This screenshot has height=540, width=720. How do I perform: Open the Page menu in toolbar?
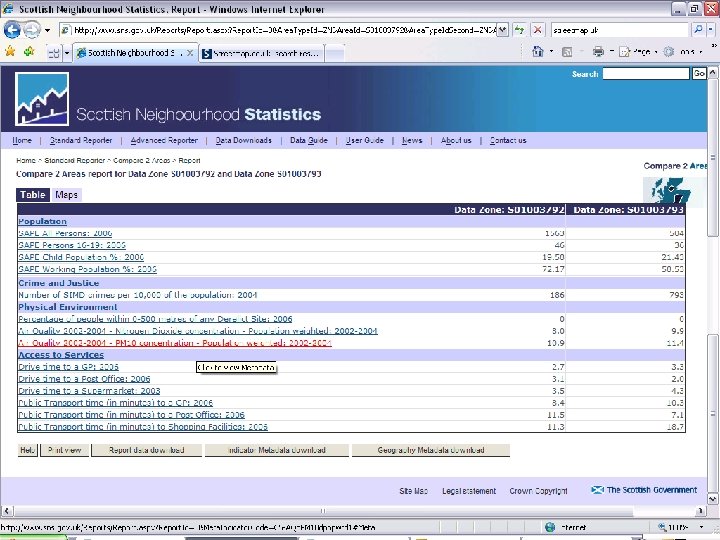[x=637, y=52]
